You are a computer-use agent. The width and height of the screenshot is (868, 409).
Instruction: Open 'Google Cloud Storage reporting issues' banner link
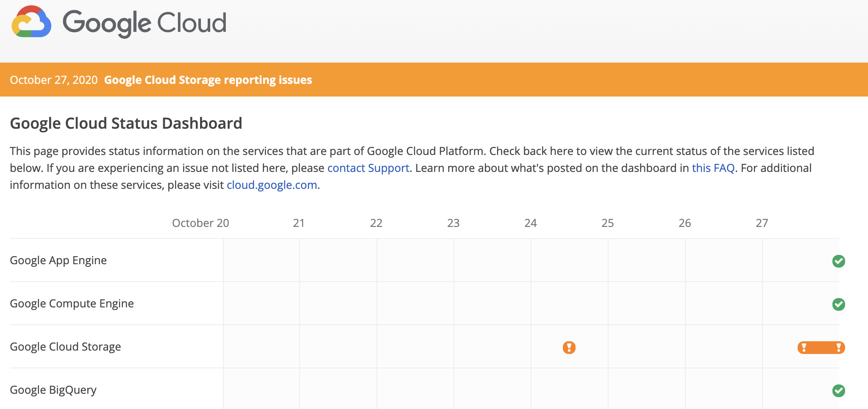pyautogui.click(x=208, y=80)
